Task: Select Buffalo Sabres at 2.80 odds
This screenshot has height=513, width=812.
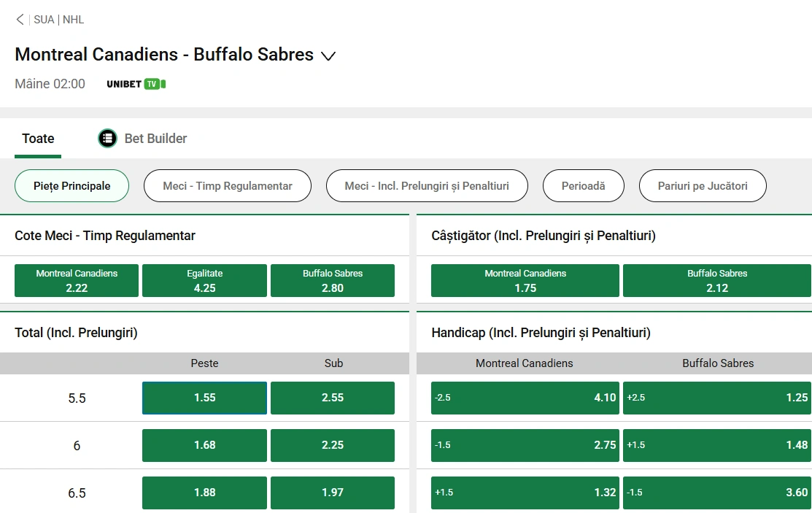Action: (x=333, y=281)
